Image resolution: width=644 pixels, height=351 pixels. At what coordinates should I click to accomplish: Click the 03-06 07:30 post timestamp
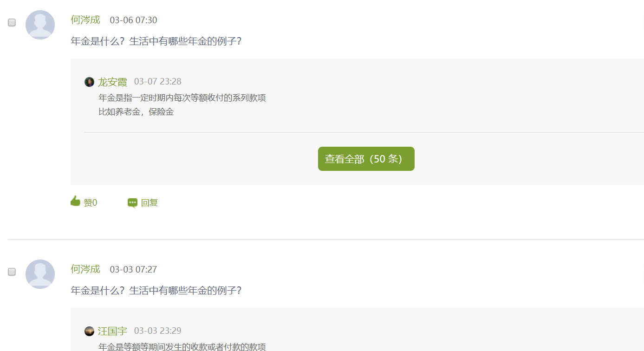tap(133, 20)
